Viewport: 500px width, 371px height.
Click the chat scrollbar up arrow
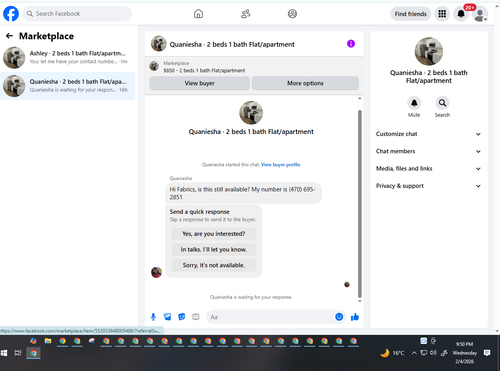coord(360,98)
